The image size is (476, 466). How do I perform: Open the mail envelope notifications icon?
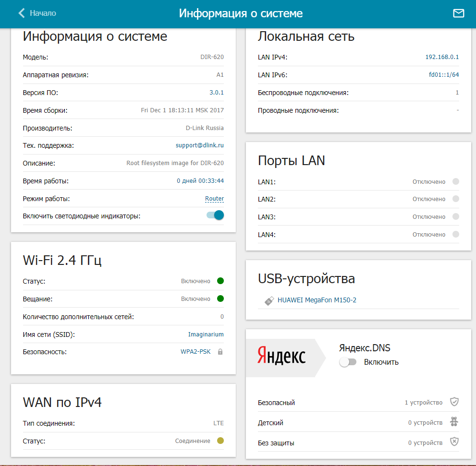pos(459,13)
